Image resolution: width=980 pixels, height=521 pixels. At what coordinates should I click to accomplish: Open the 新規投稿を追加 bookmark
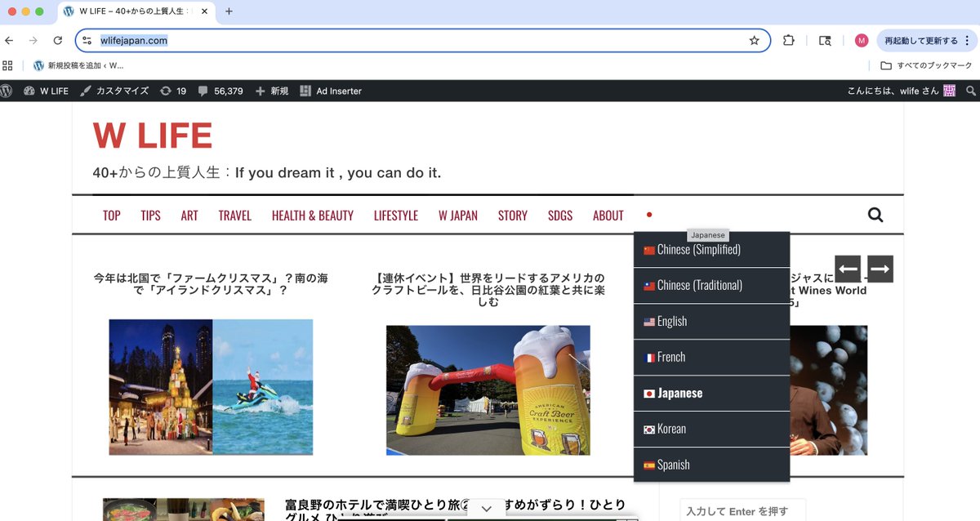click(x=78, y=65)
